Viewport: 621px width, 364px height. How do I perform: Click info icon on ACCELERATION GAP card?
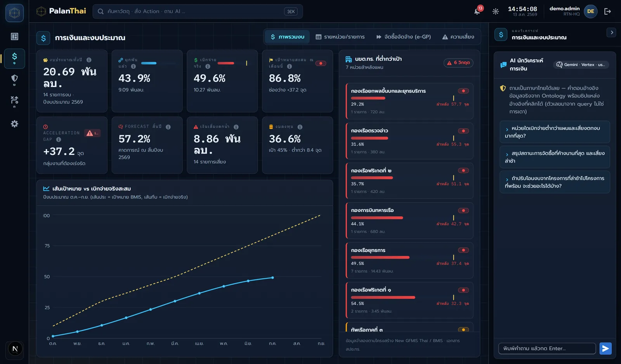pyautogui.click(x=59, y=139)
